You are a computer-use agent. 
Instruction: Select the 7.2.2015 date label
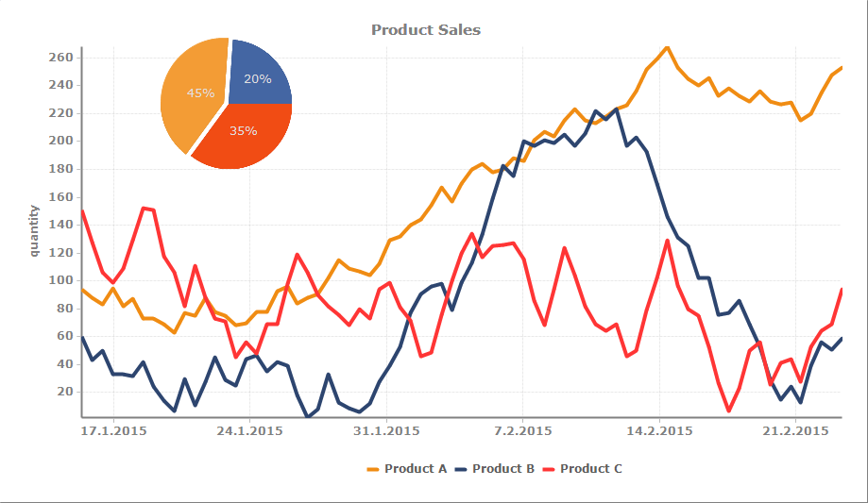523,431
